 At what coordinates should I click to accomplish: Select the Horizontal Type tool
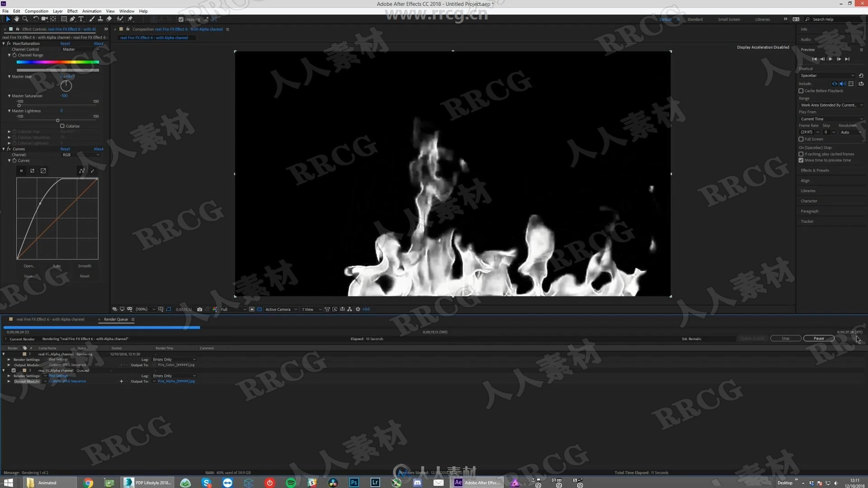point(81,19)
